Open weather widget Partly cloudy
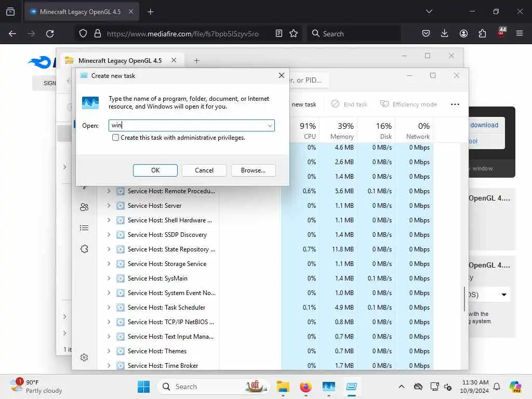The width and height of the screenshot is (532, 399). pyautogui.click(x=36, y=387)
